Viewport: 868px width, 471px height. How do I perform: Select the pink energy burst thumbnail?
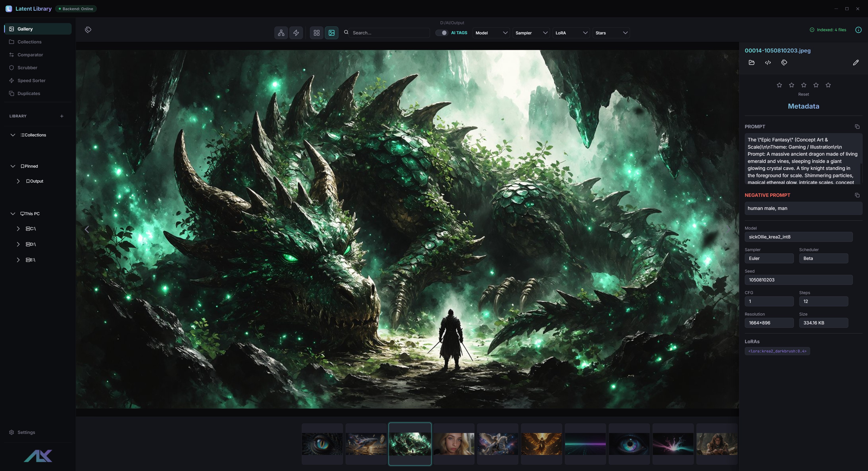tap(673, 444)
